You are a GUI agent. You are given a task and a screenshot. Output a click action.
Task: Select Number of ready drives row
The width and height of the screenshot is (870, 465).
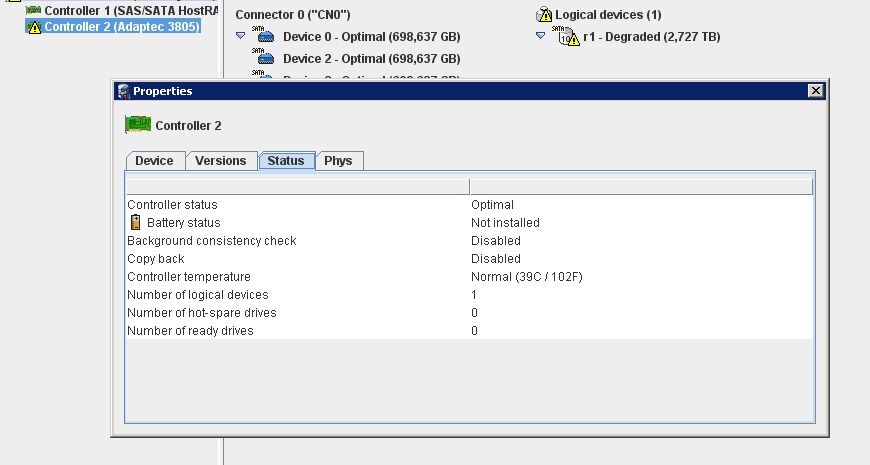point(469,331)
